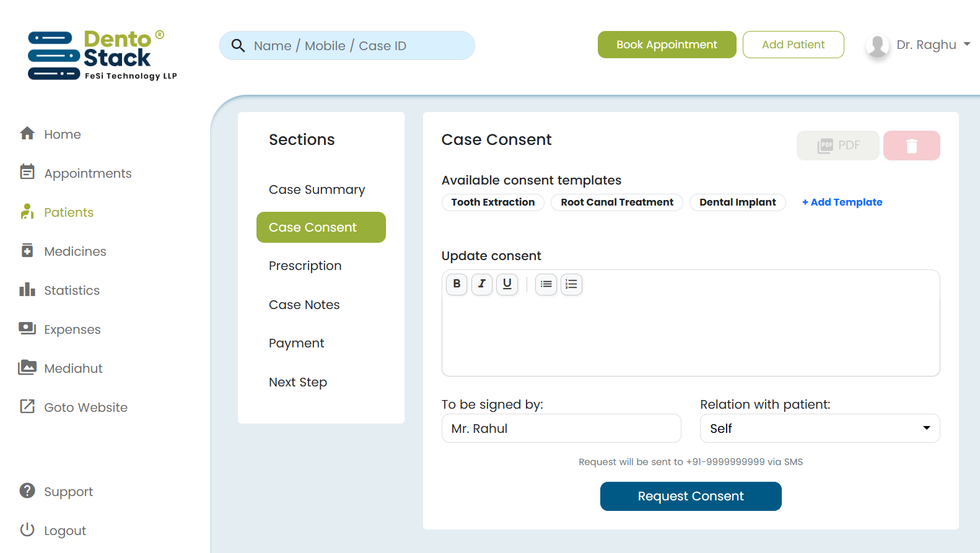The height and width of the screenshot is (553, 980).
Task: Click the Add Template link
Action: tap(842, 202)
